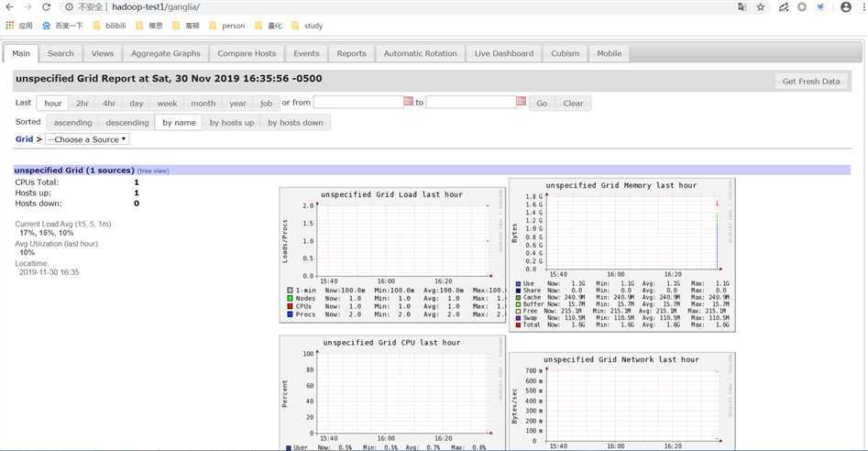Click the blue bird extension icon
Image resolution: width=868 pixels, height=451 pixels.
coord(821,7)
